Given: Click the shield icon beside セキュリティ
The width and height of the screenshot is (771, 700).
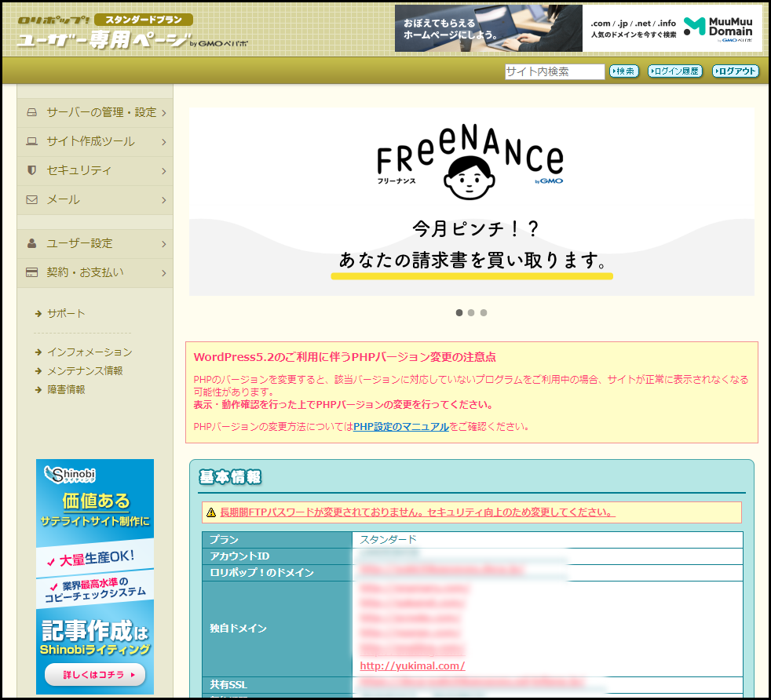Looking at the screenshot, I should (x=32, y=170).
